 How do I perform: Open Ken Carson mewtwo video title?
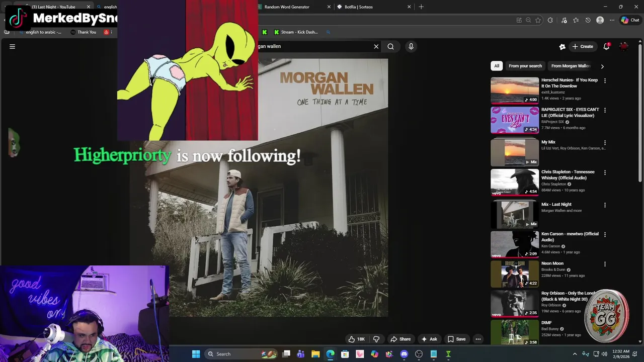coord(570,237)
